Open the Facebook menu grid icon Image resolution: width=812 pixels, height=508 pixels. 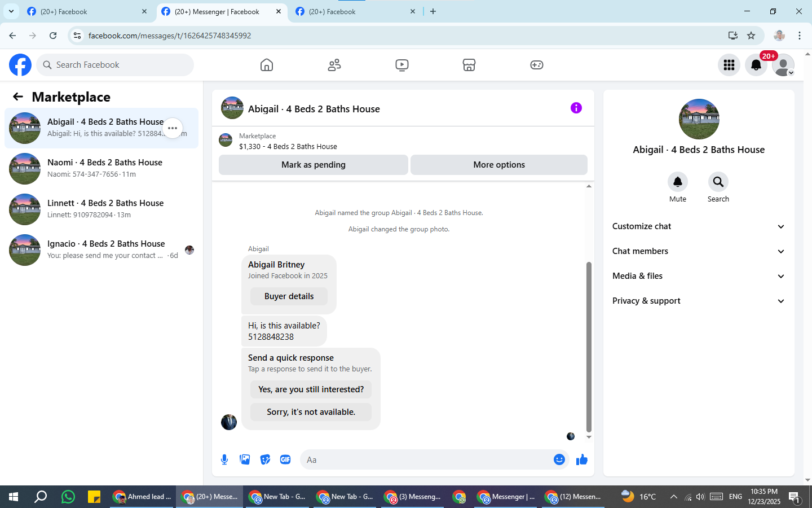[729, 65]
